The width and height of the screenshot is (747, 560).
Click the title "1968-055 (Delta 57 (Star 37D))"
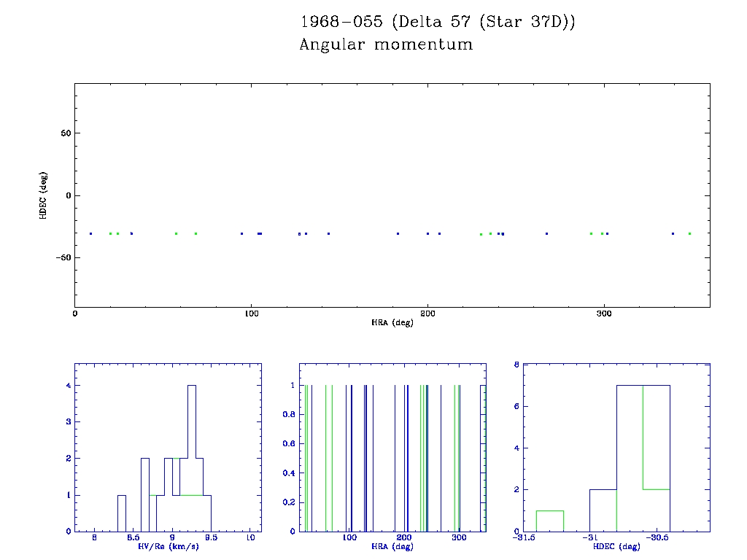click(438, 22)
